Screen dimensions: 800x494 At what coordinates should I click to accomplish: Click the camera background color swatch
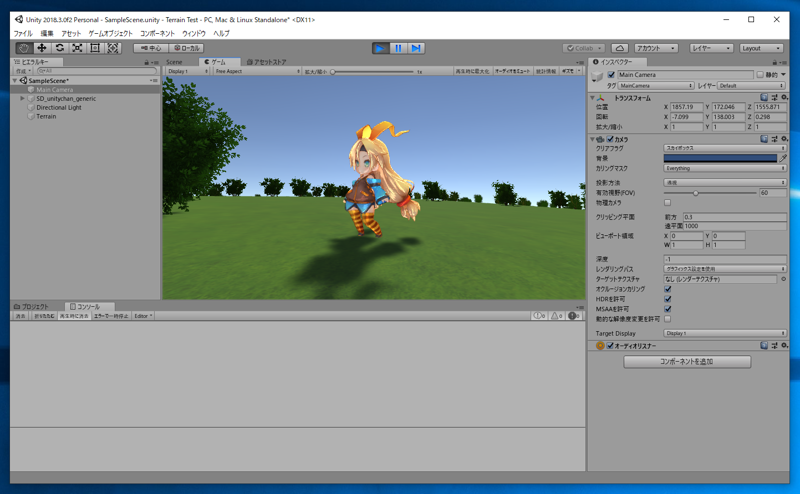(x=720, y=158)
